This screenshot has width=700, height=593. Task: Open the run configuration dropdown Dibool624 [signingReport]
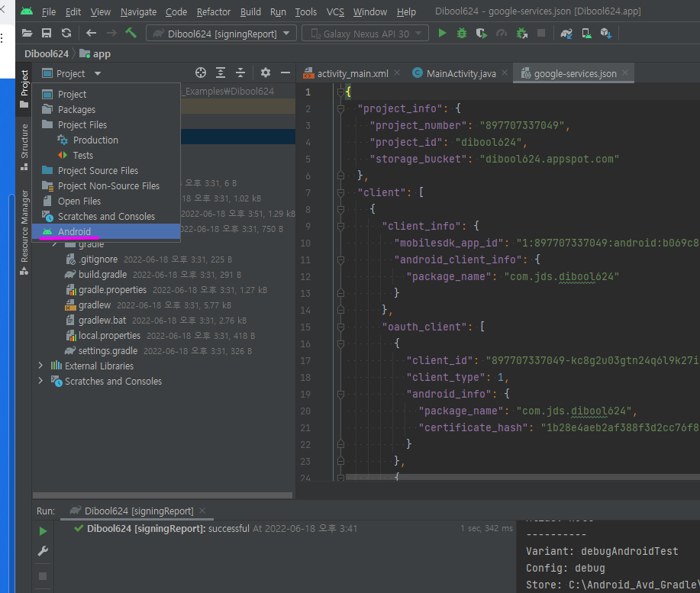221,34
